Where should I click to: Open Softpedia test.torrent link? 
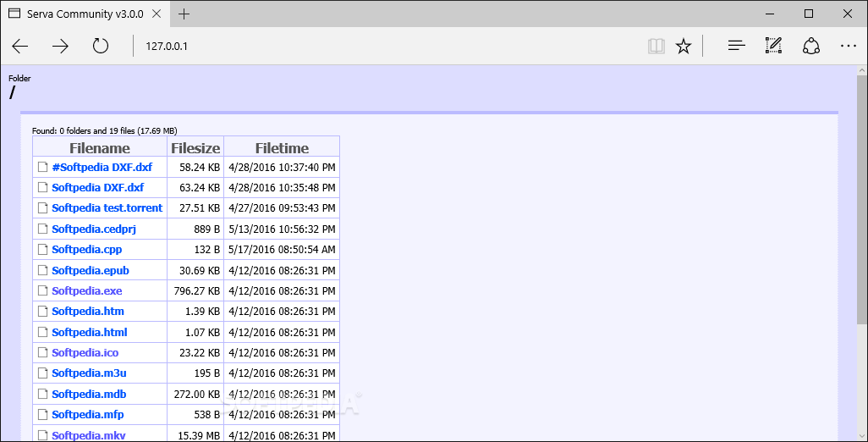[107, 208]
